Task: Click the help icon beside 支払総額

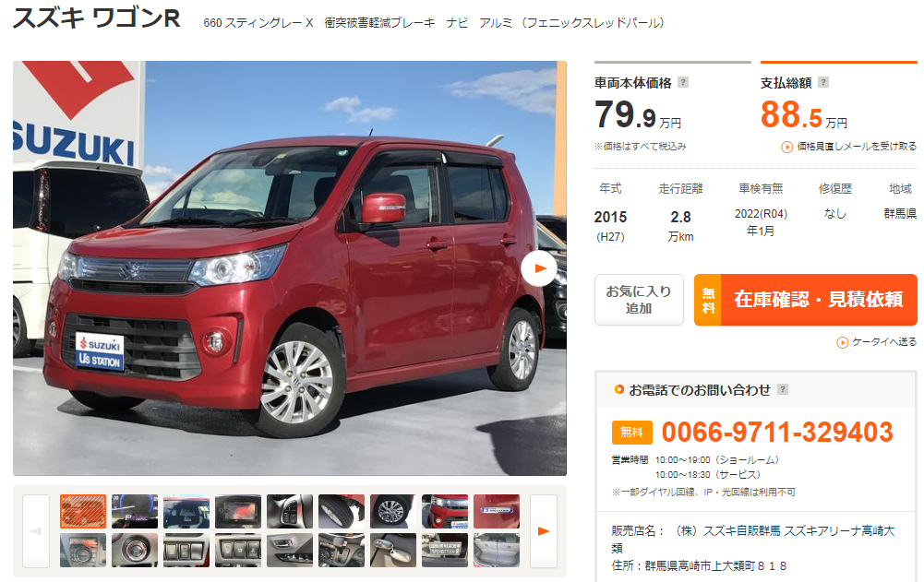Action: point(823,82)
